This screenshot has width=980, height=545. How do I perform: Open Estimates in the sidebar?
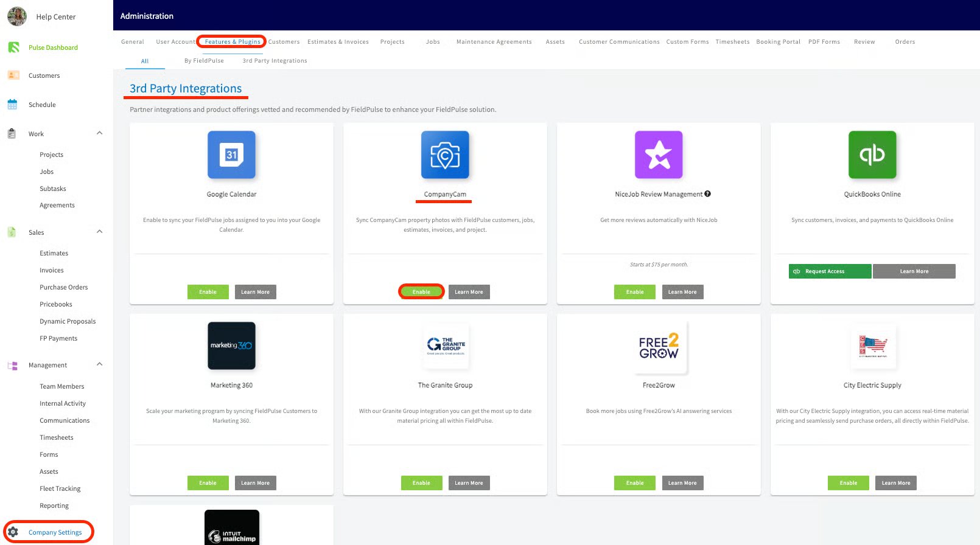[54, 253]
